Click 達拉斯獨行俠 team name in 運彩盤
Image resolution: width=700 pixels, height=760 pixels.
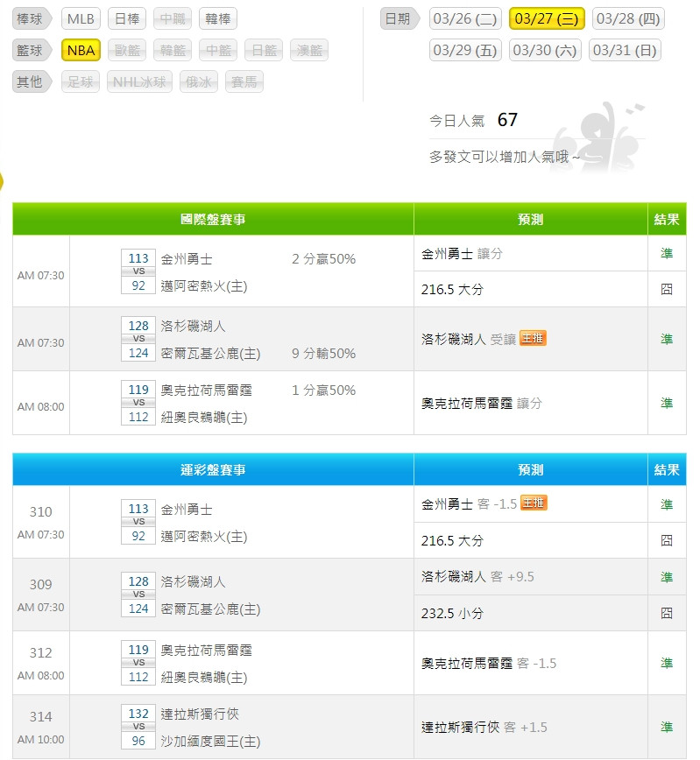[200, 714]
